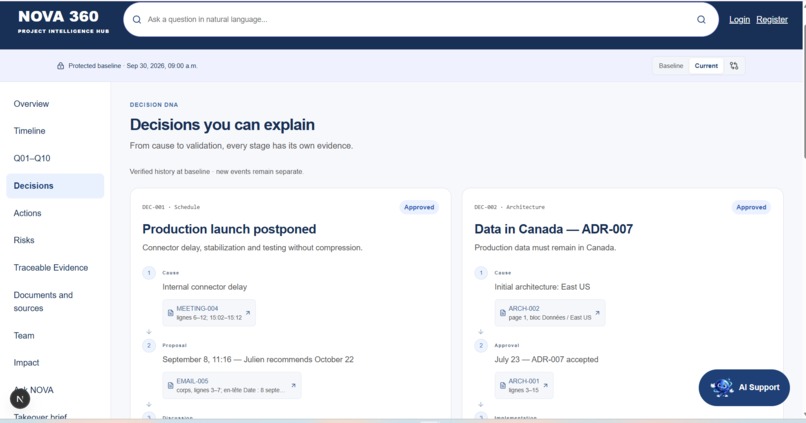
Task: Open the ARCH-001 evidence chip
Action: 524,385
